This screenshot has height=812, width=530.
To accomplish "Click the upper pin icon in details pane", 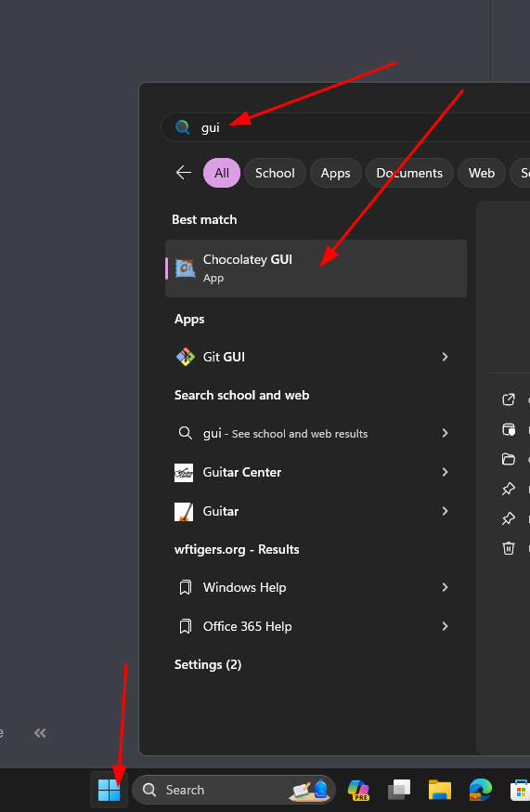I will pyautogui.click(x=509, y=489).
